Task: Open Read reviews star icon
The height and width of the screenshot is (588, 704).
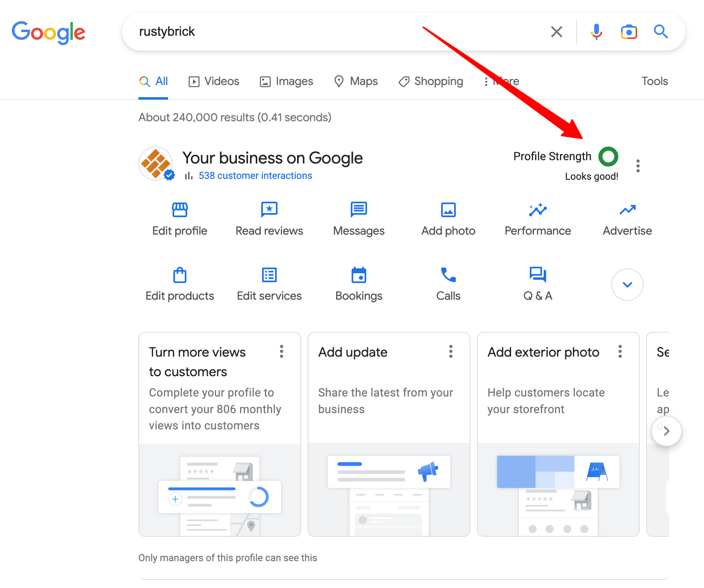Action: (x=269, y=210)
